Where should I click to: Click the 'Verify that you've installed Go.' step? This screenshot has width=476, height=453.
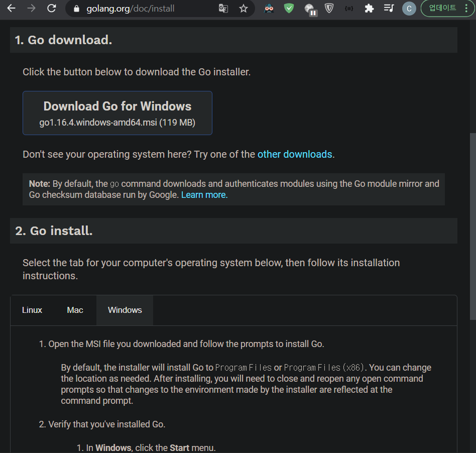(x=106, y=424)
